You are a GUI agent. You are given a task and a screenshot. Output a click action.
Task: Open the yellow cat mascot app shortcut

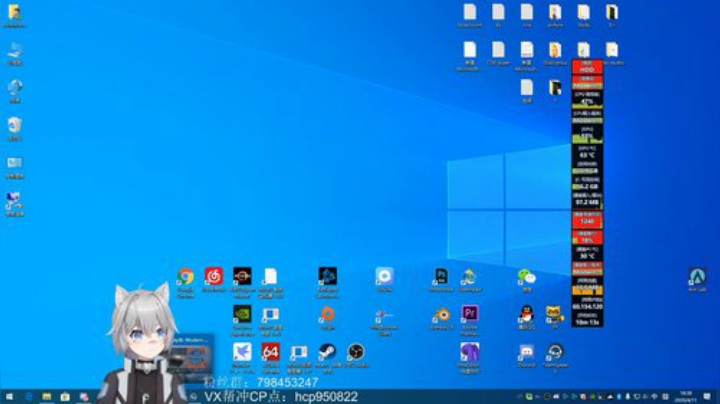pos(555,314)
